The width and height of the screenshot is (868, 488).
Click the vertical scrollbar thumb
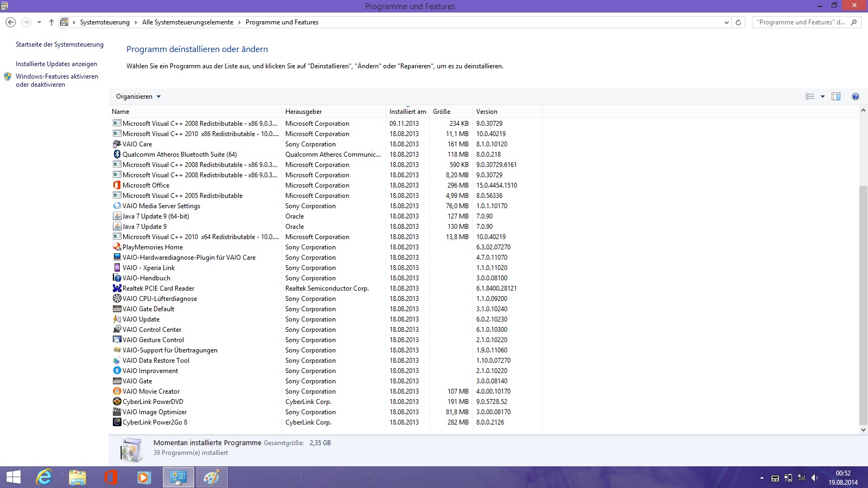[x=863, y=305]
